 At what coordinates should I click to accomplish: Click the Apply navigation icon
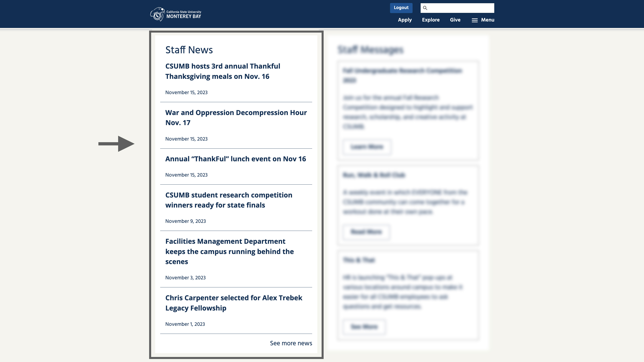(x=405, y=20)
